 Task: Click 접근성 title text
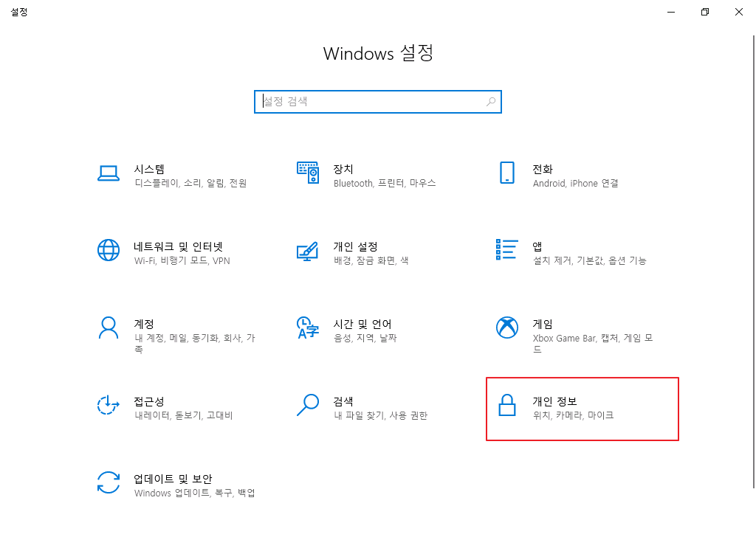149,402
